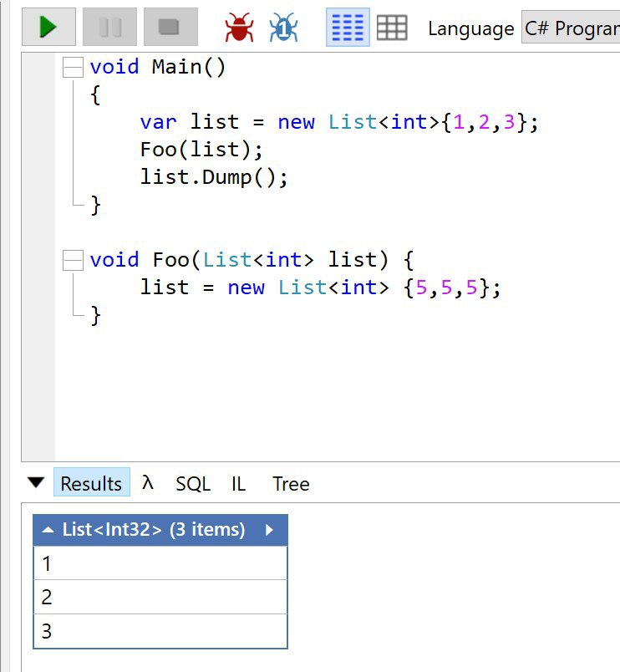Click result row with value 3

pos(160,631)
